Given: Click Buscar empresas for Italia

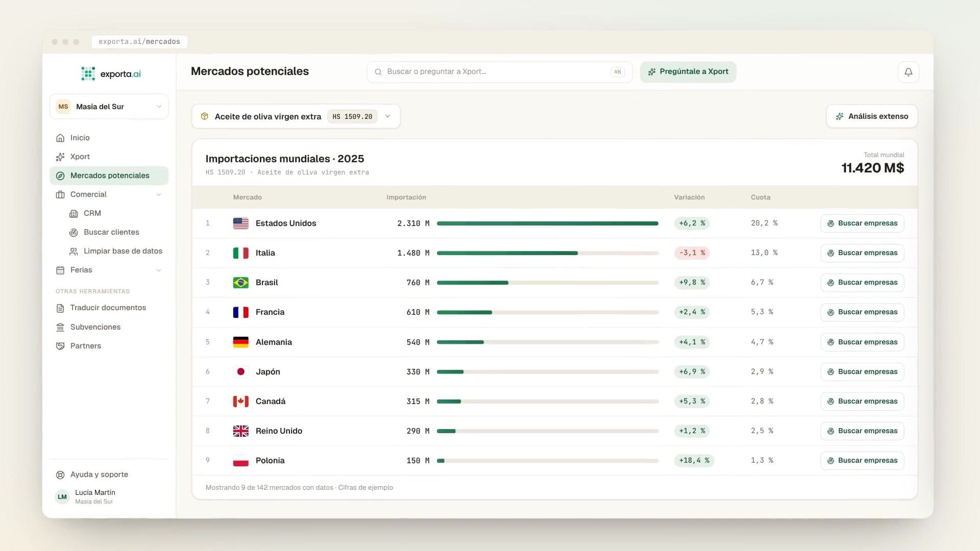Looking at the screenshot, I should click(x=862, y=253).
